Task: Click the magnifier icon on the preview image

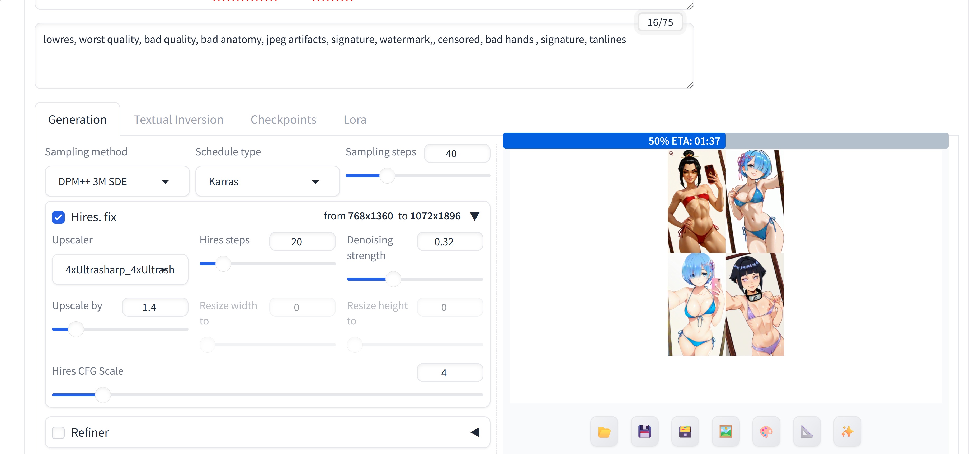Action: (x=671, y=153)
